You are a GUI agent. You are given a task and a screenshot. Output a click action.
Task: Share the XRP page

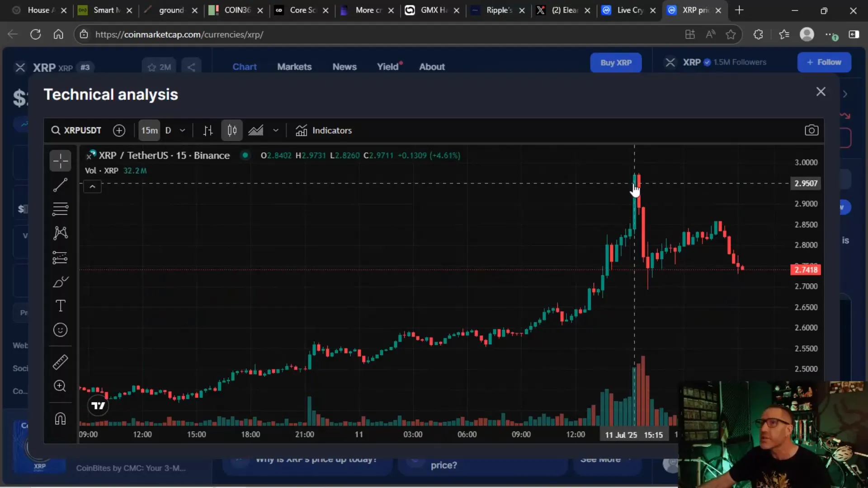[191, 67]
